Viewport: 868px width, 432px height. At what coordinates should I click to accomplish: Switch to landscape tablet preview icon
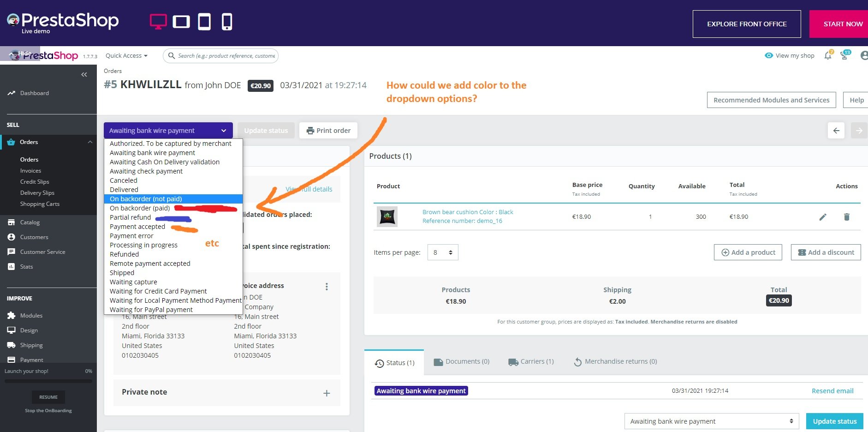tap(181, 22)
